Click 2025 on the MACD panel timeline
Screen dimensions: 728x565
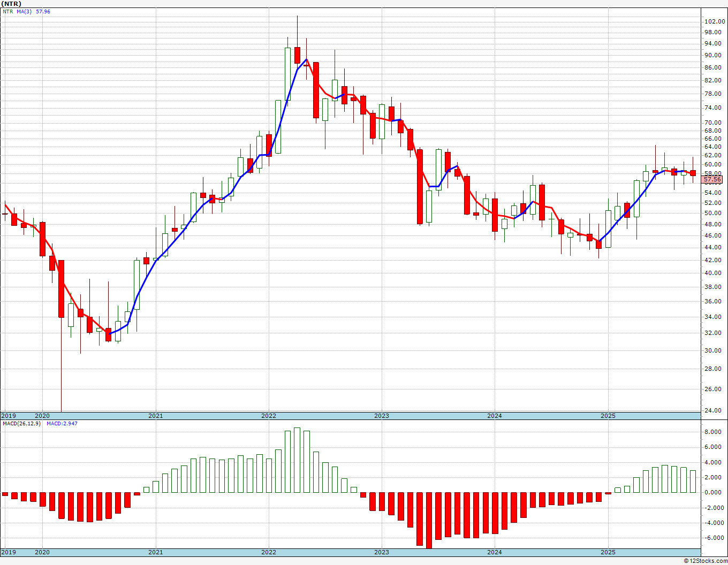click(608, 552)
